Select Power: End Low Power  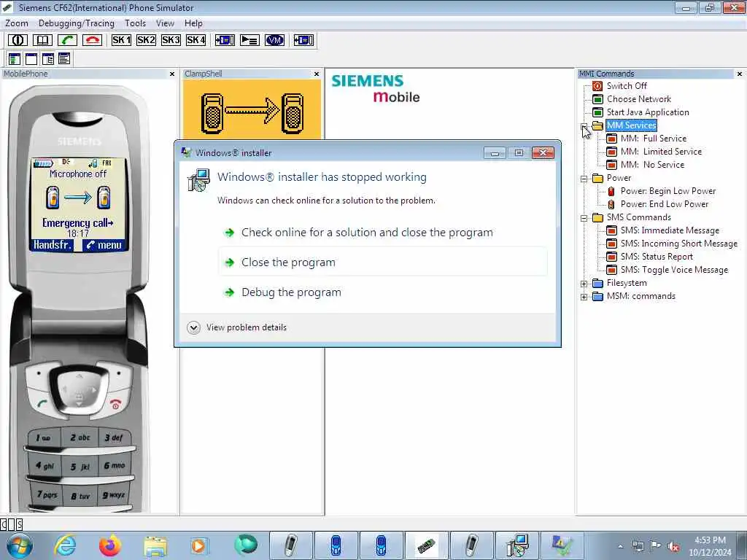(665, 204)
